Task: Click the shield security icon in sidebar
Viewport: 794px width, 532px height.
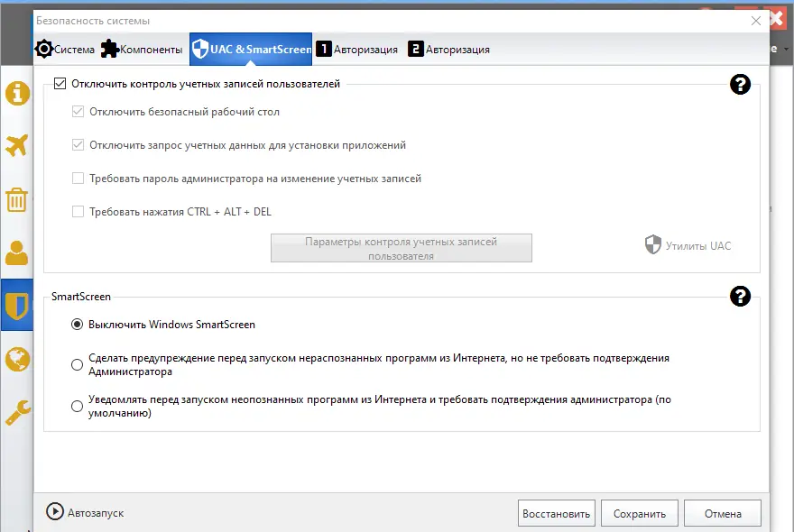Action: (x=16, y=306)
